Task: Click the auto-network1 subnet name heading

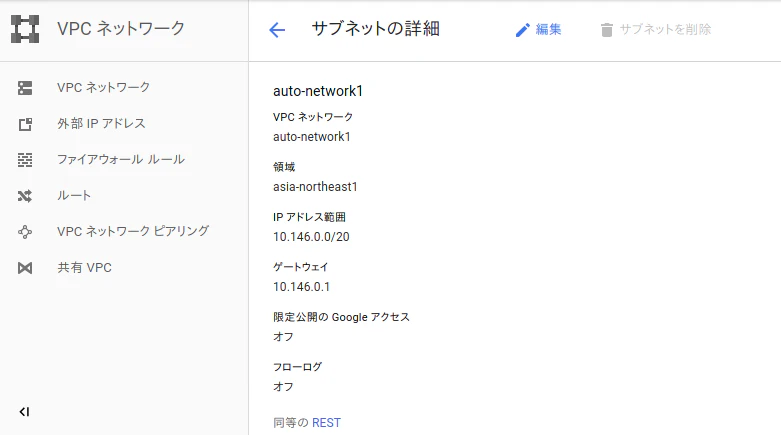Action: pyautogui.click(x=318, y=91)
